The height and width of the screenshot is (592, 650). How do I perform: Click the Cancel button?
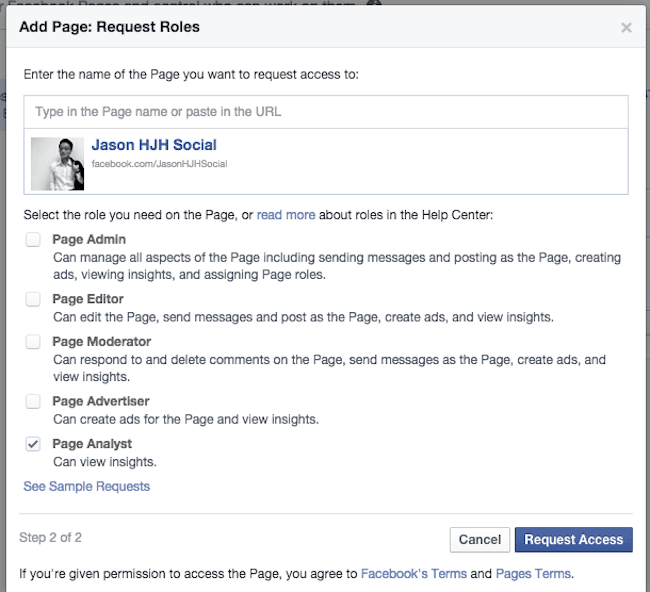click(480, 539)
